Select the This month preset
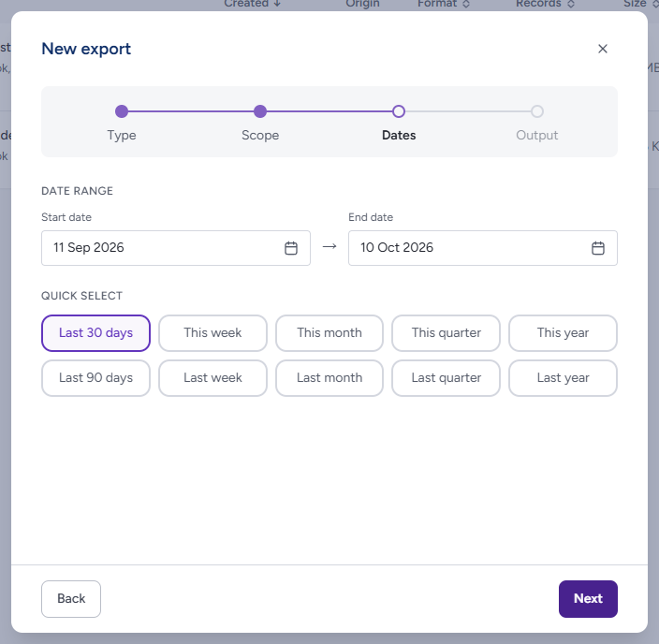Viewport: 659px width, 644px height. coord(329,333)
